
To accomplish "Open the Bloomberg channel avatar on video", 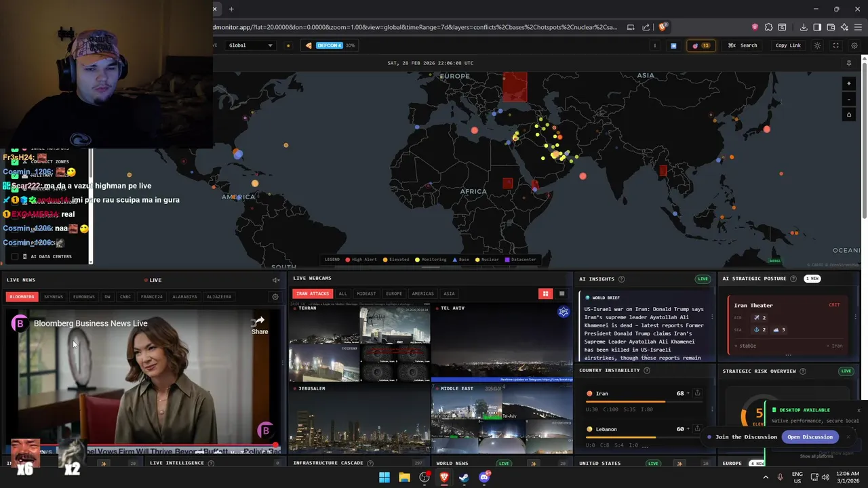I will [x=20, y=323].
